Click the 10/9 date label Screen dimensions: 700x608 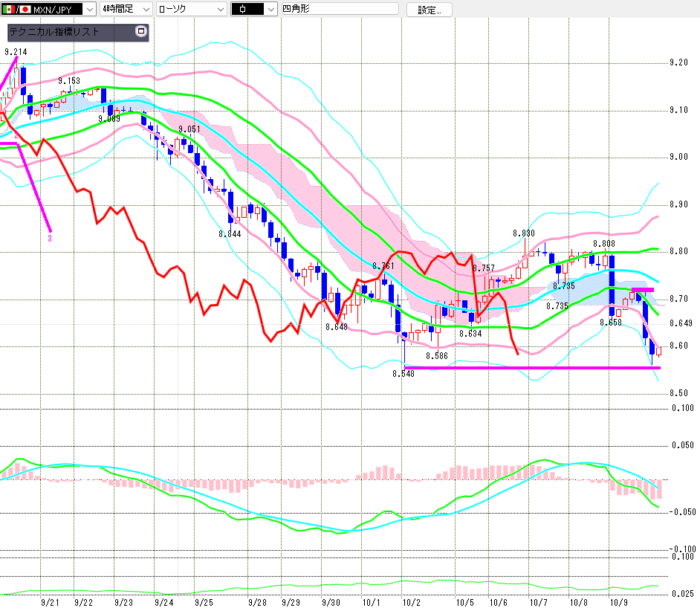[x=619, y=603]
